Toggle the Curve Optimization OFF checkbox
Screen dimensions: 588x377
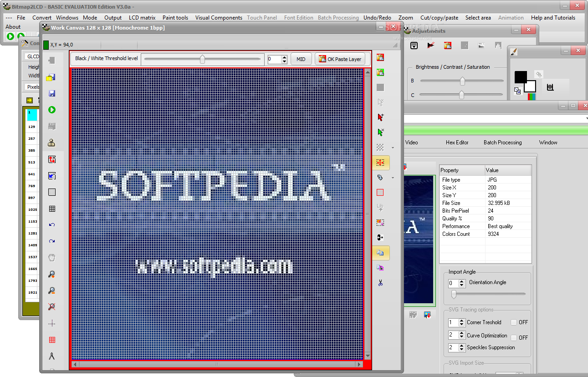point(514,338)
